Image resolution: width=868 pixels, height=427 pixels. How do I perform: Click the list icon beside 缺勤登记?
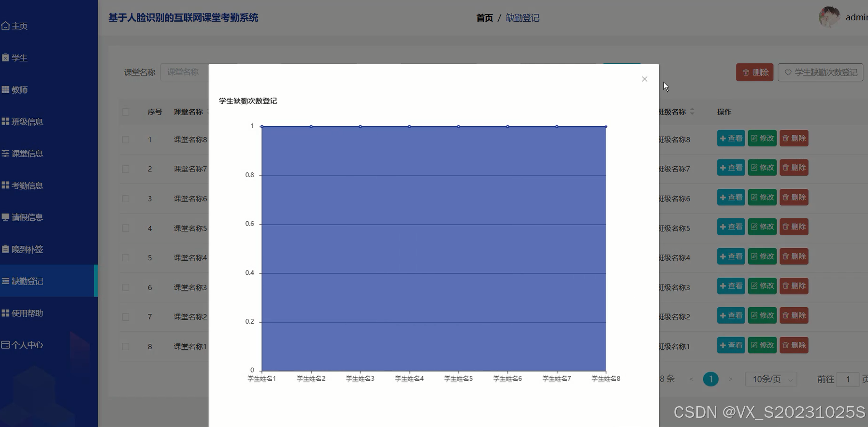pos(5,281)
